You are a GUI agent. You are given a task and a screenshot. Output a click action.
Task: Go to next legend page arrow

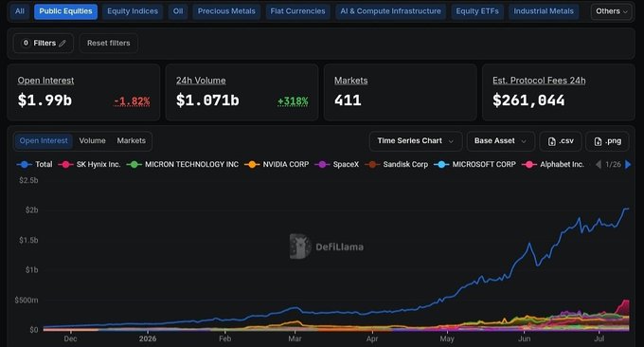[628, 164]
